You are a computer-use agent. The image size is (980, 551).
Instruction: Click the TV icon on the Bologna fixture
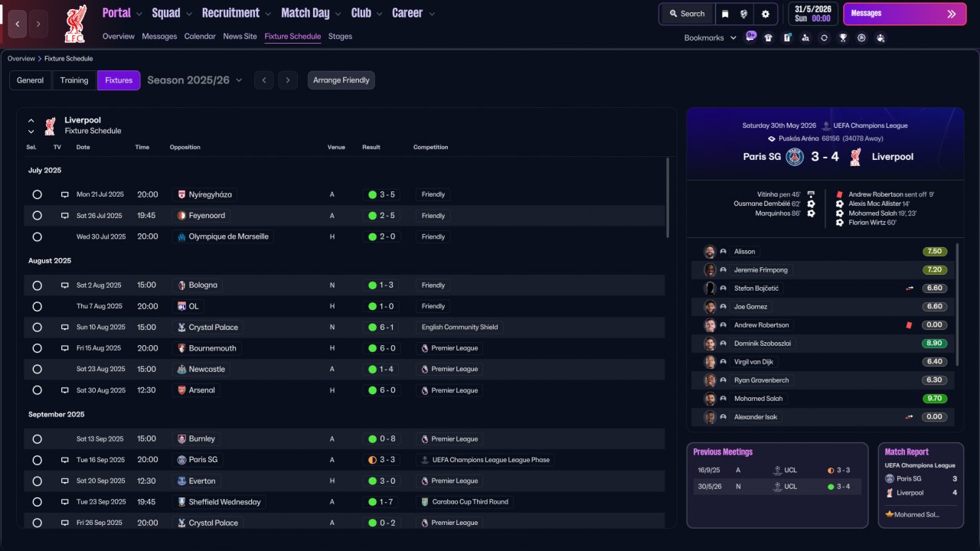tap(65, 285)
